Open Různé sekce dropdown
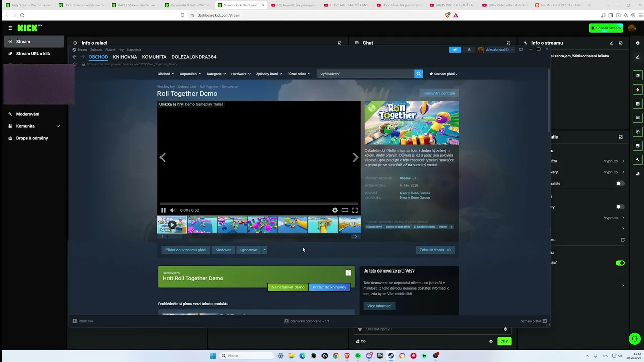The image size is (644, 362). tap(299, 74)
